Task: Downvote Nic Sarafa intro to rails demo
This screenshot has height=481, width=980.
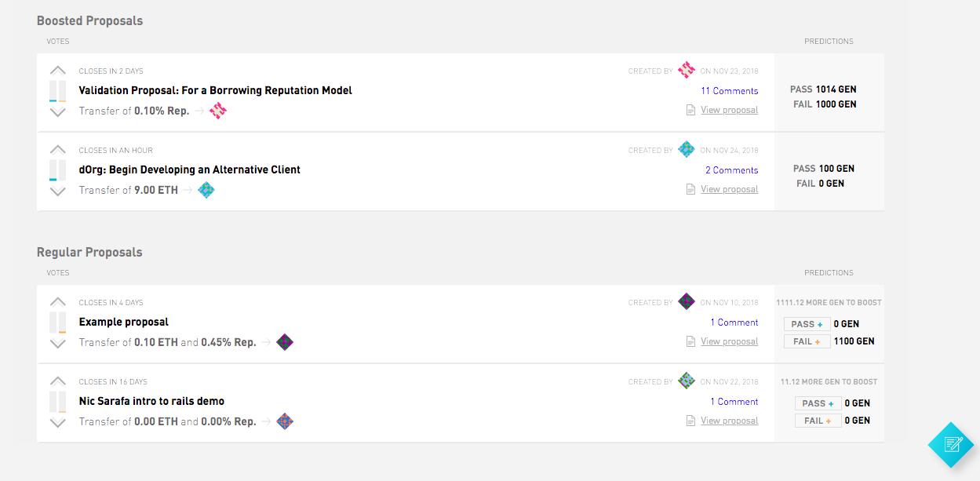Action: (58, 423)
